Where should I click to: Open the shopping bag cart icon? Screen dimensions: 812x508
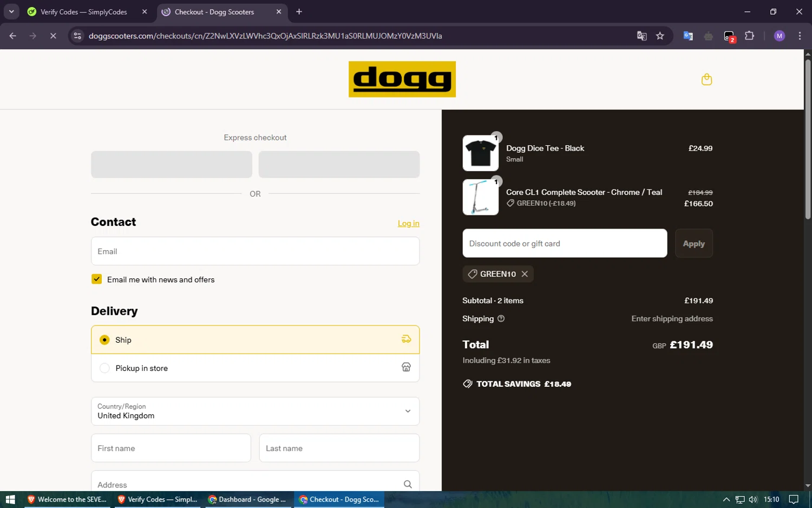click(706, 80)
